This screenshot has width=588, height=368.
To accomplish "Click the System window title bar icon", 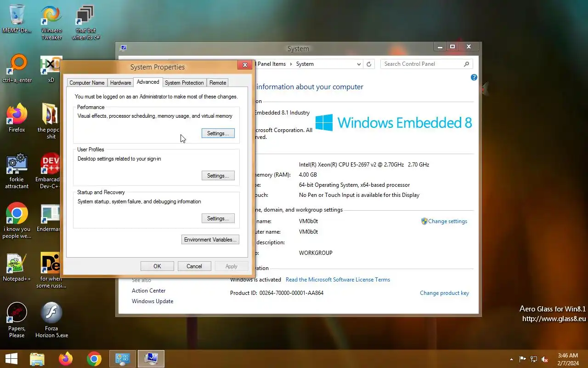I will 123,48.
